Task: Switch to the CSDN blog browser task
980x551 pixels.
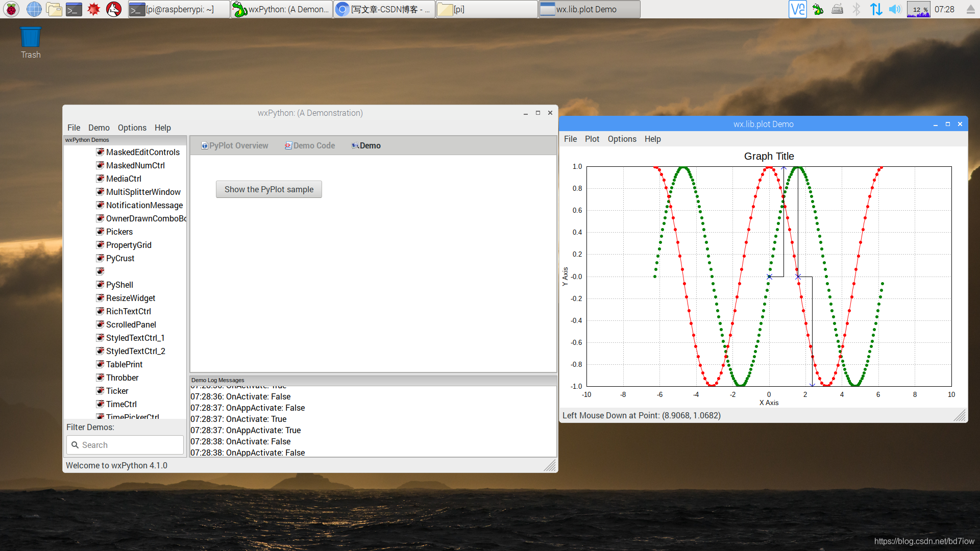Action: tap(384, 9)
